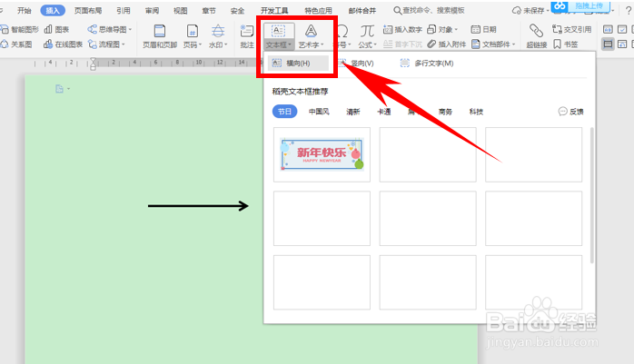Choose horizontal text box 横向(H)
634x364 pixels.
[298, 63]
